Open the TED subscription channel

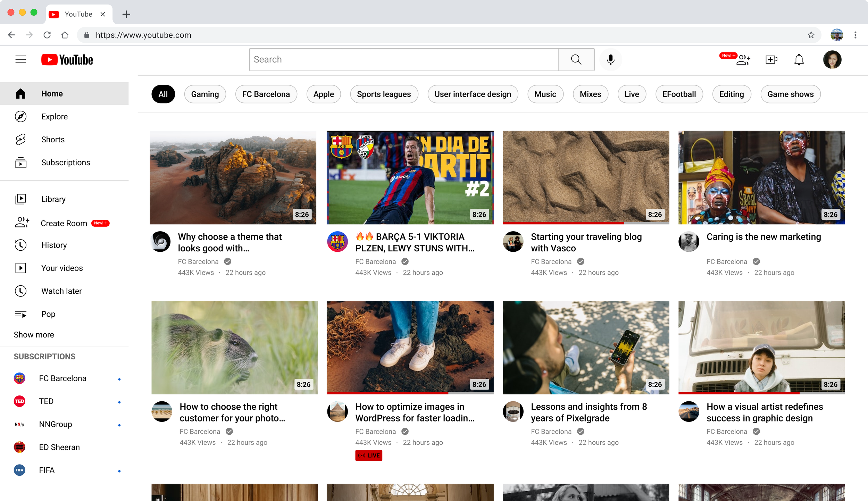pyautogui.click(x=46, y=401)
